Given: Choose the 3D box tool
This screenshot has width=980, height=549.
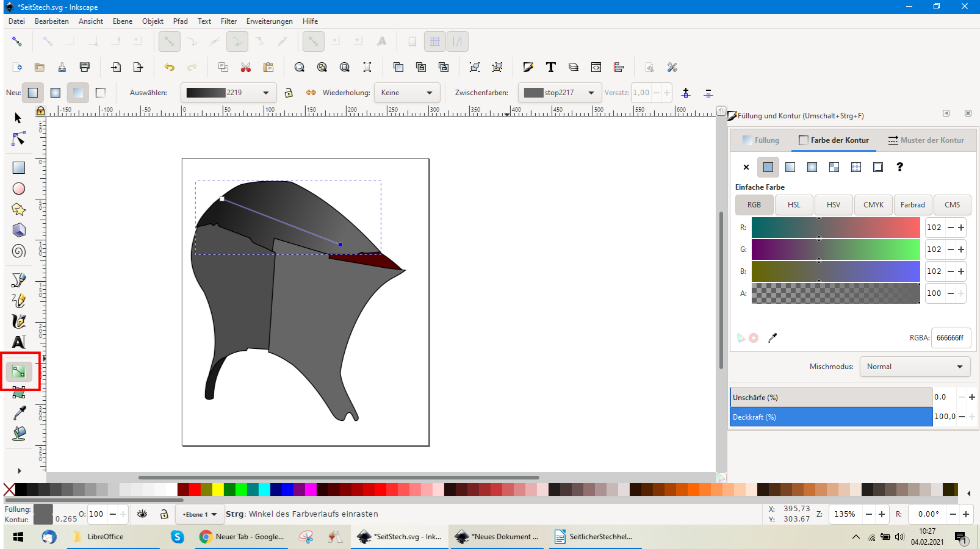Looking at the screenshot, I should coord(19,230).
